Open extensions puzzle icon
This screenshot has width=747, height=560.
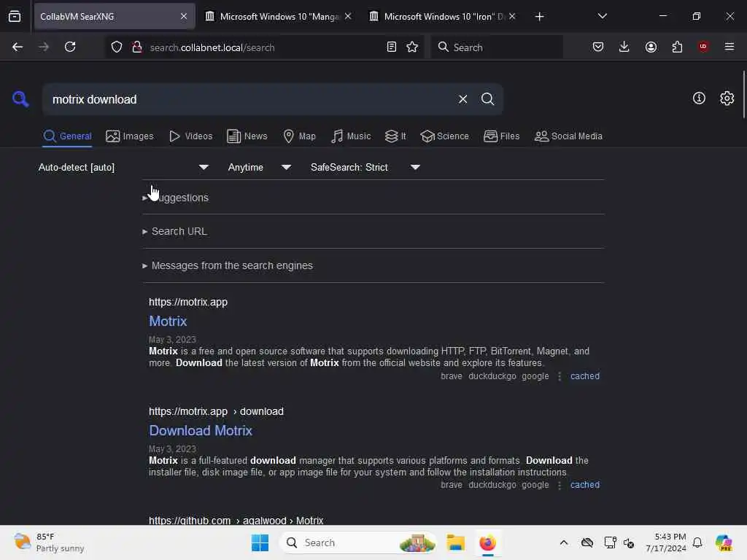[x=677, y=47]
